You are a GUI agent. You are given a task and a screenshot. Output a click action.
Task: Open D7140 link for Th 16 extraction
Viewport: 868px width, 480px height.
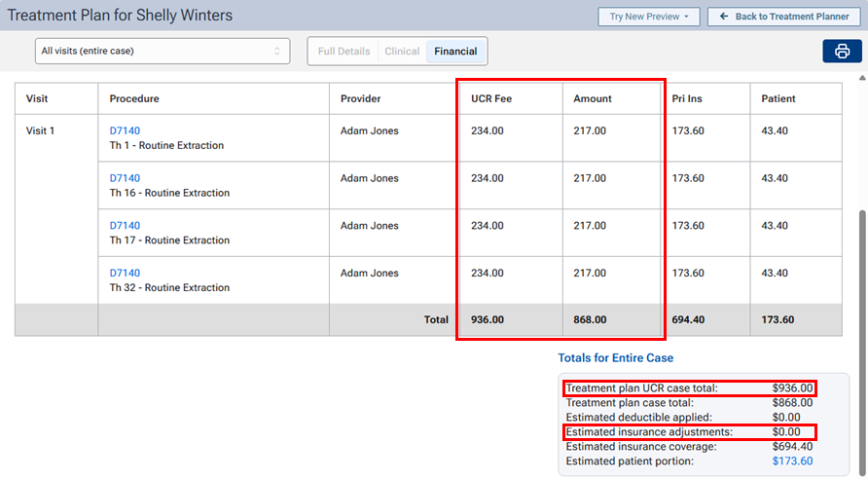pyautogui.click(x=125, y=178)
